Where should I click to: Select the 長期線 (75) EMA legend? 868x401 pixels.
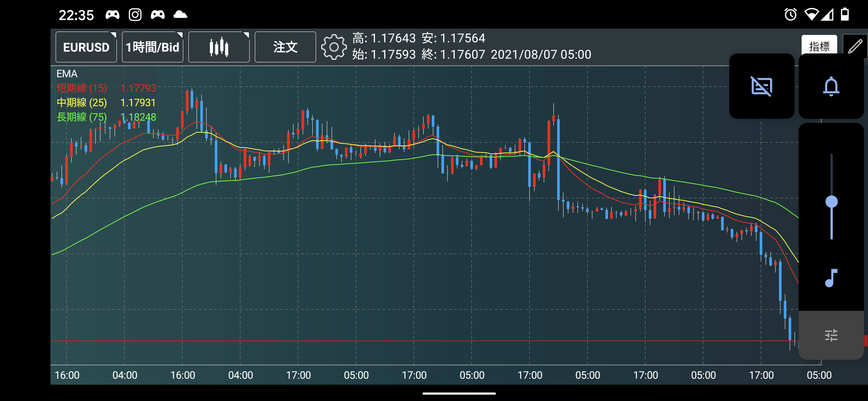pos(82,117)
